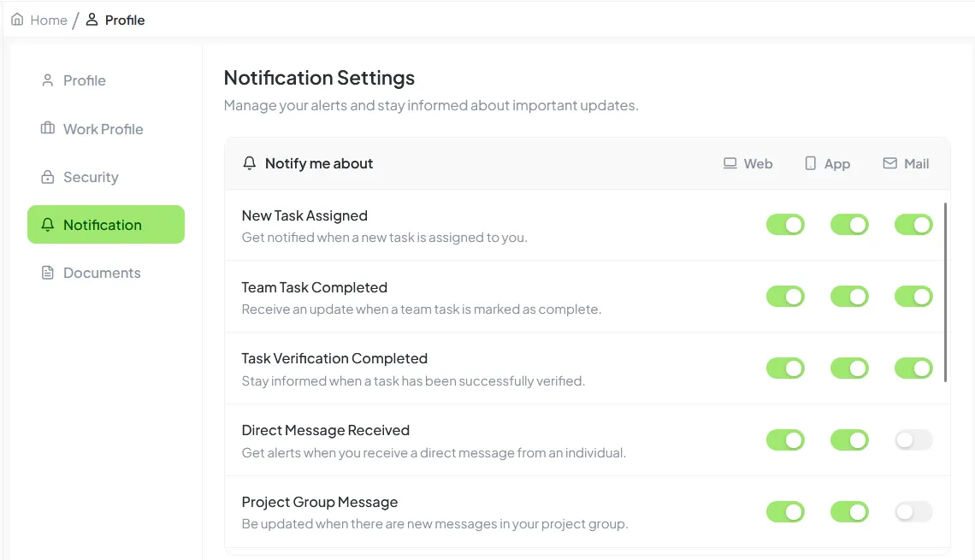
Task: Open the Documents section
Action: tap(102, 272)
